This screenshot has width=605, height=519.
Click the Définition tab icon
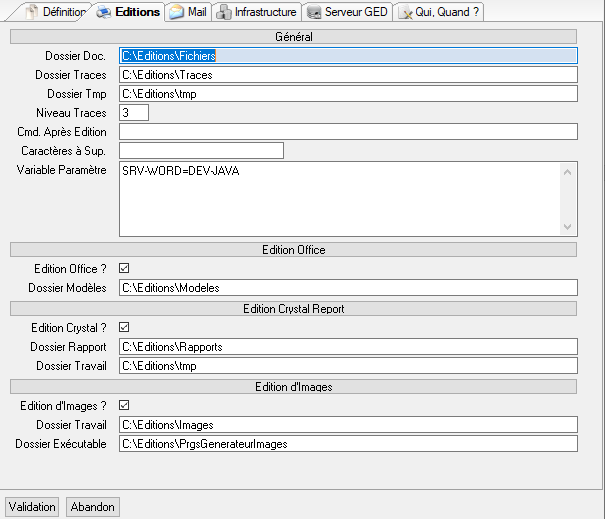[x=31, y=13]
